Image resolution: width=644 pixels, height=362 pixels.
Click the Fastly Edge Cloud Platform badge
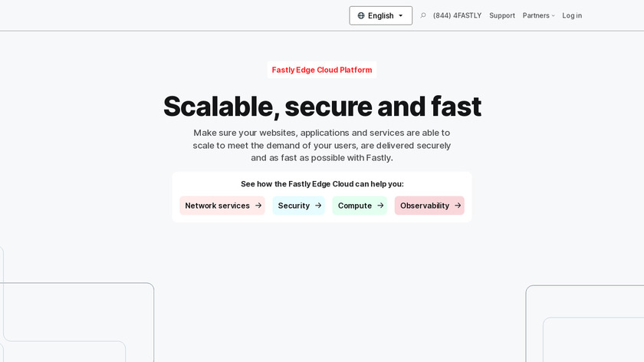322,70
